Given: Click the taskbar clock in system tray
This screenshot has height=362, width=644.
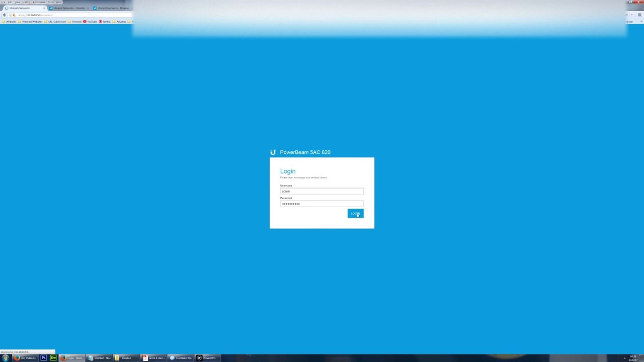Looking at the screenshot, I should [x=633, y=358].
